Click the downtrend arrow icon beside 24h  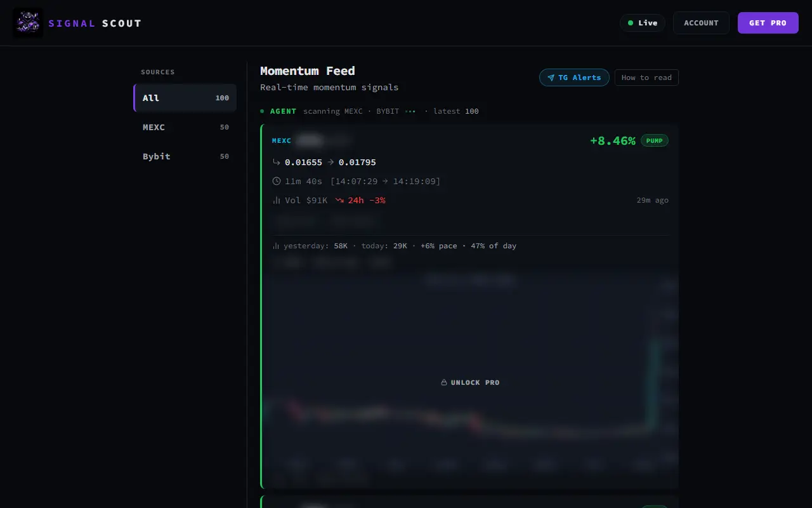(x=339, y=200)
